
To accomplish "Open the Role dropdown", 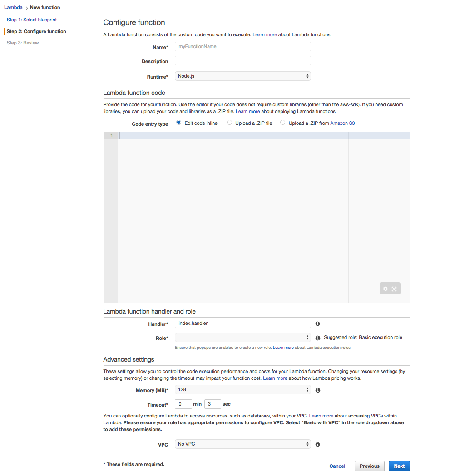I will (x=243, y=338).
